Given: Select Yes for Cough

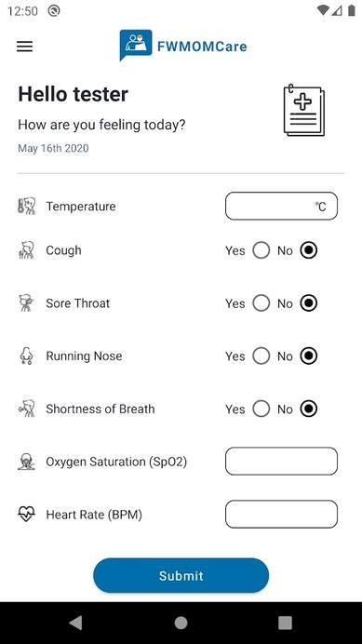Looking at the screenshot, I should pos(261,250).
